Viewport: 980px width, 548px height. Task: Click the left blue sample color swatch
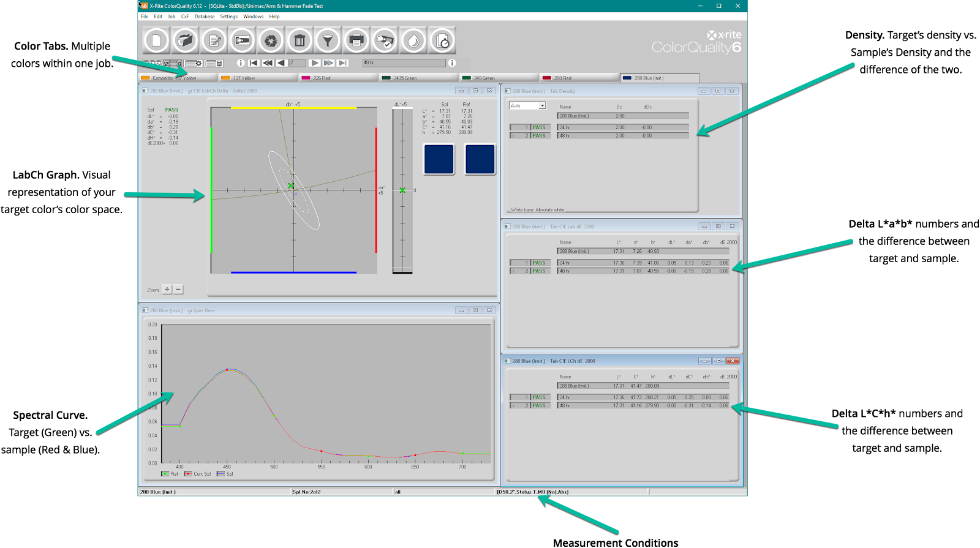(x=439, y=159)
